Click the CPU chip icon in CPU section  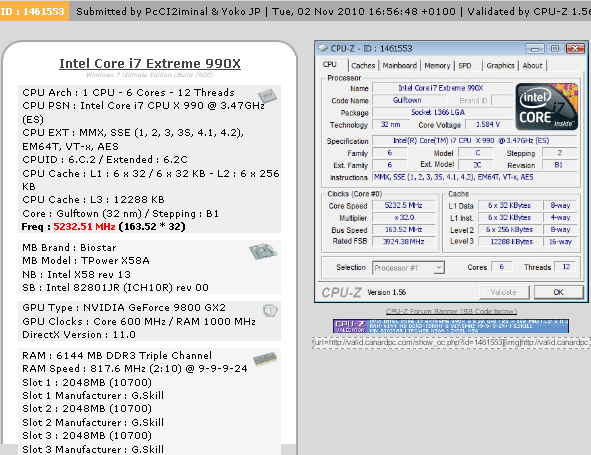(267, 96)
